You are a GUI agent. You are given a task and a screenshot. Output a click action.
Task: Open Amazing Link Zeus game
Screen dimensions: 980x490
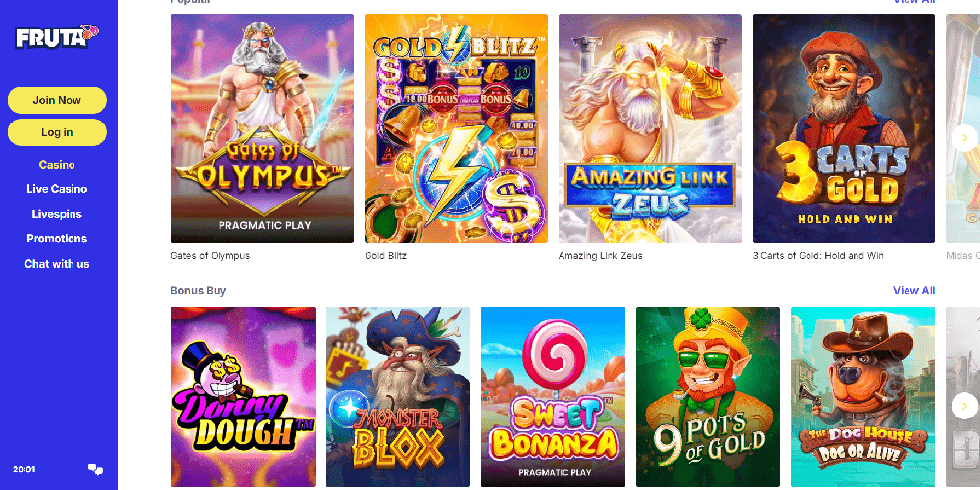pyautogui.click(x=650, y=128)
